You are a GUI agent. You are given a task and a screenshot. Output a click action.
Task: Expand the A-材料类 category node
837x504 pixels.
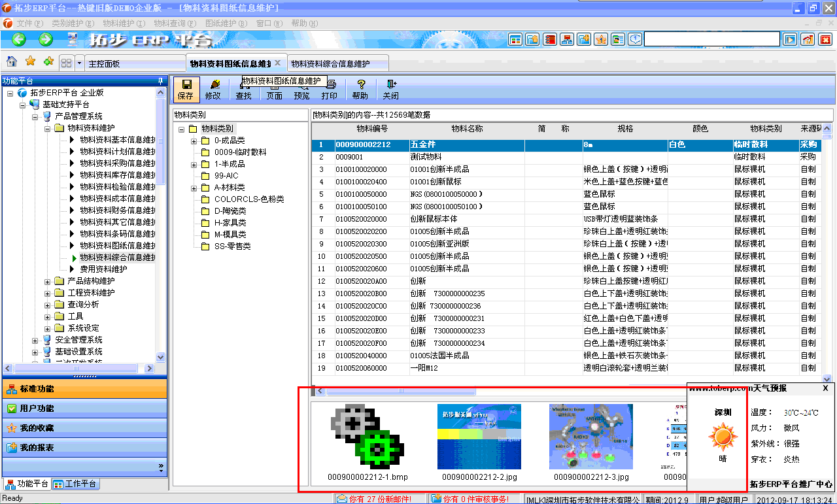194,188
